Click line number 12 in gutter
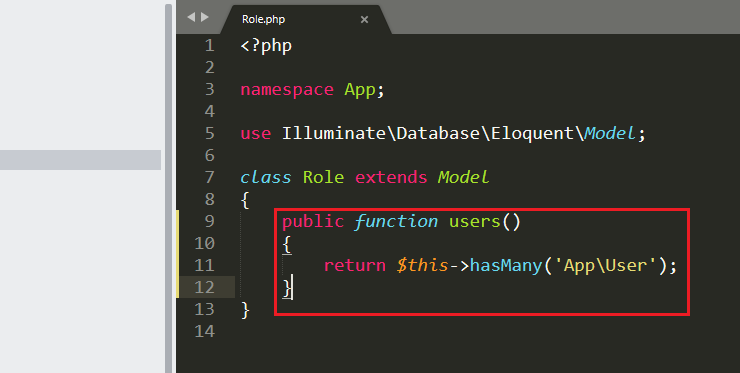This screenshot has width=740, height=373. coord(204,287)
